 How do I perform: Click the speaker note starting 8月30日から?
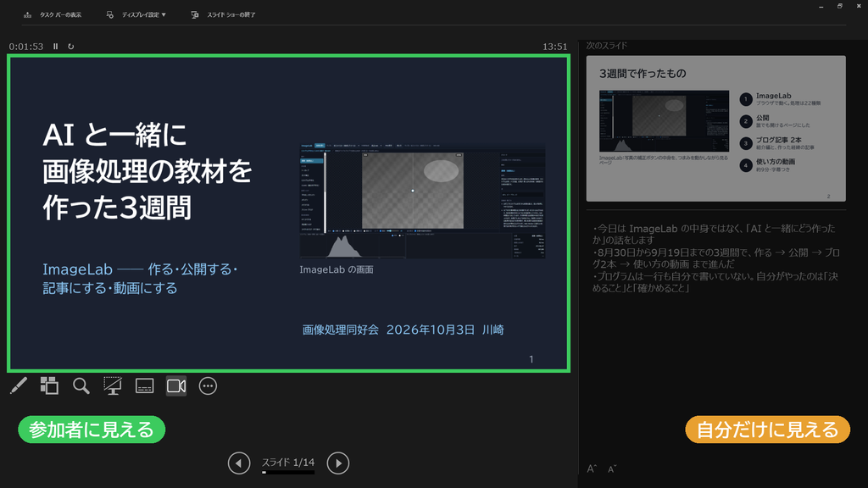point(715,258)
